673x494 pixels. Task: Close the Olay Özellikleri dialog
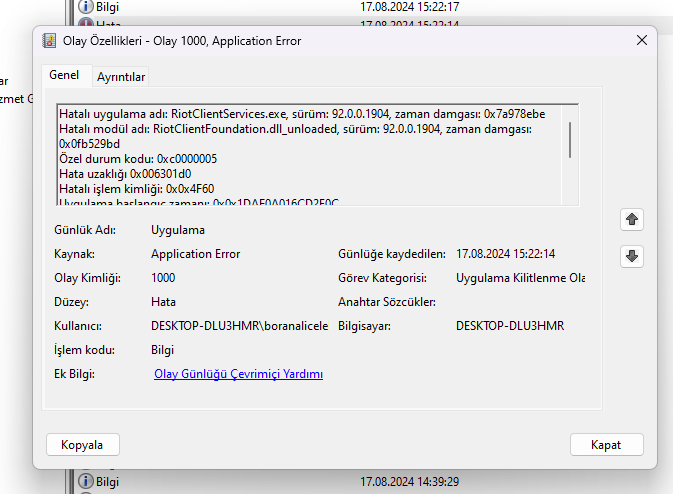pyautogui.click(x=642, y=40)
